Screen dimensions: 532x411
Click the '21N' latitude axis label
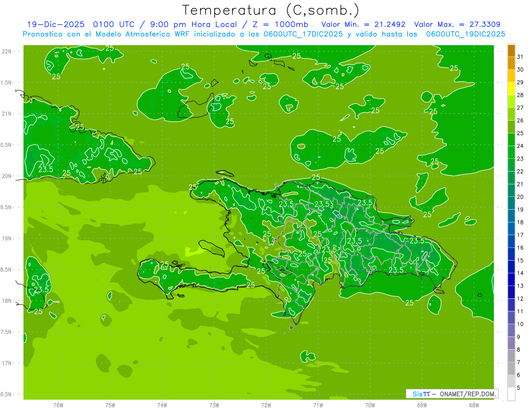click(7, 114)
